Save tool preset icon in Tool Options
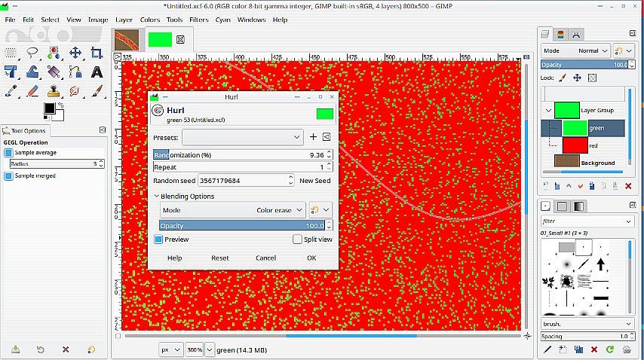This screenshot has width=644, height=360. click(x=15, y=349)
